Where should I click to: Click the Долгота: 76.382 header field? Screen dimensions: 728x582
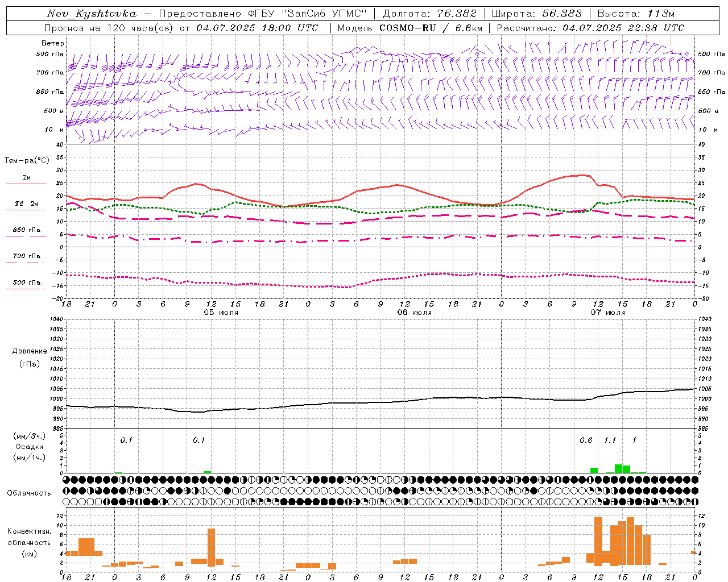pyautogui.click(x=429, y=14)
